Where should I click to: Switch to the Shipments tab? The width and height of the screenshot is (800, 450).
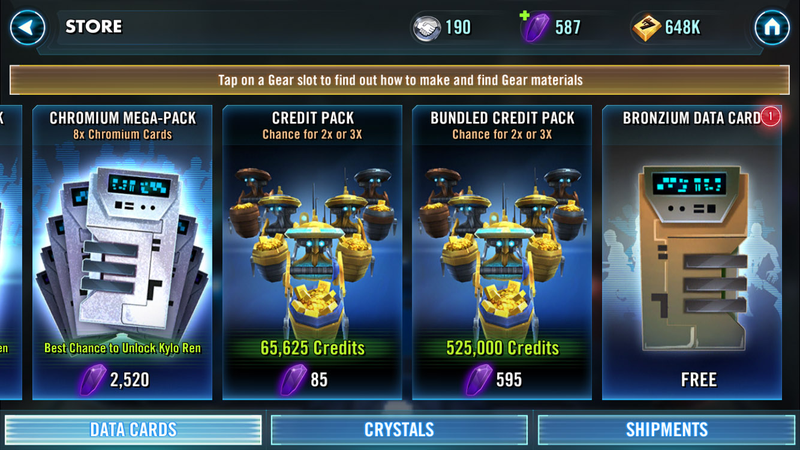click(x=666, y=430)
